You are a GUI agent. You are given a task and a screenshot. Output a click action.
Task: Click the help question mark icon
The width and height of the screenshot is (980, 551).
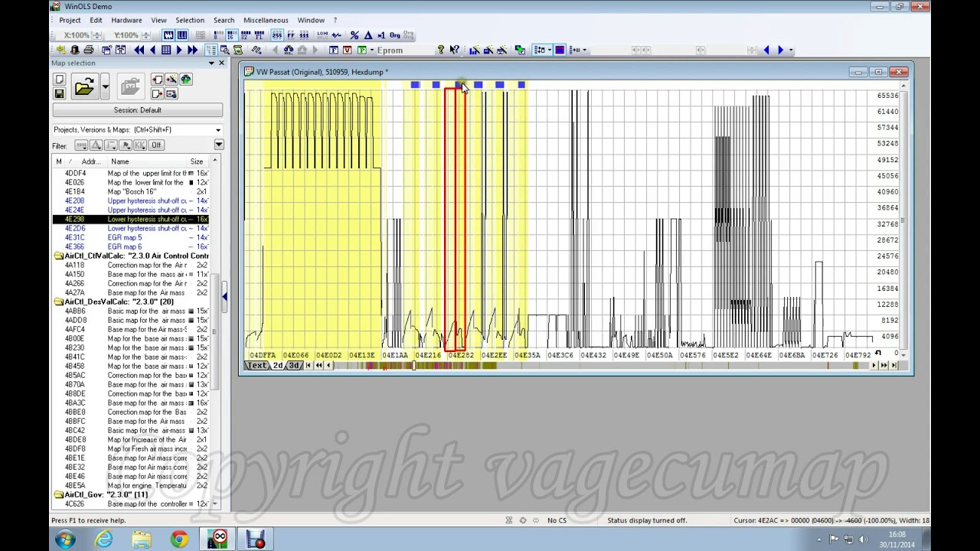pos(441,50)
